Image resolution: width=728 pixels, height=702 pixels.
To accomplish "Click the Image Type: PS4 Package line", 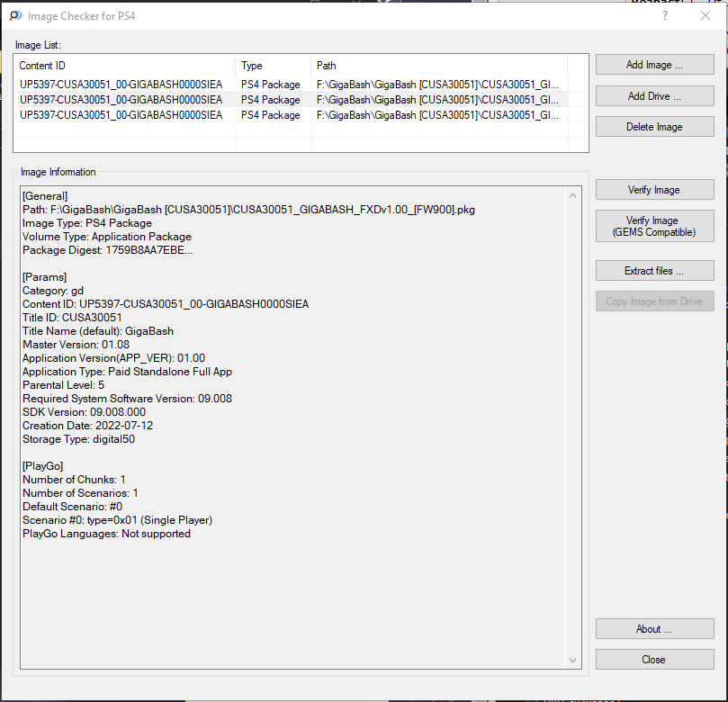I will (x=87, y=223).
